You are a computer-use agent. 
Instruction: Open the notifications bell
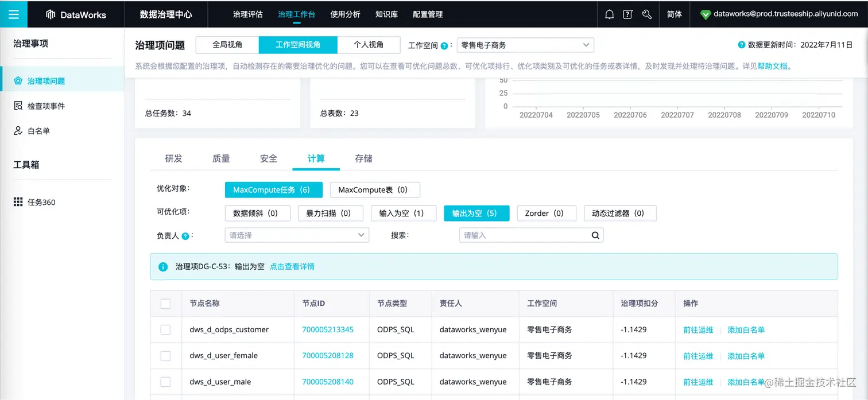[x=610, y=14]
